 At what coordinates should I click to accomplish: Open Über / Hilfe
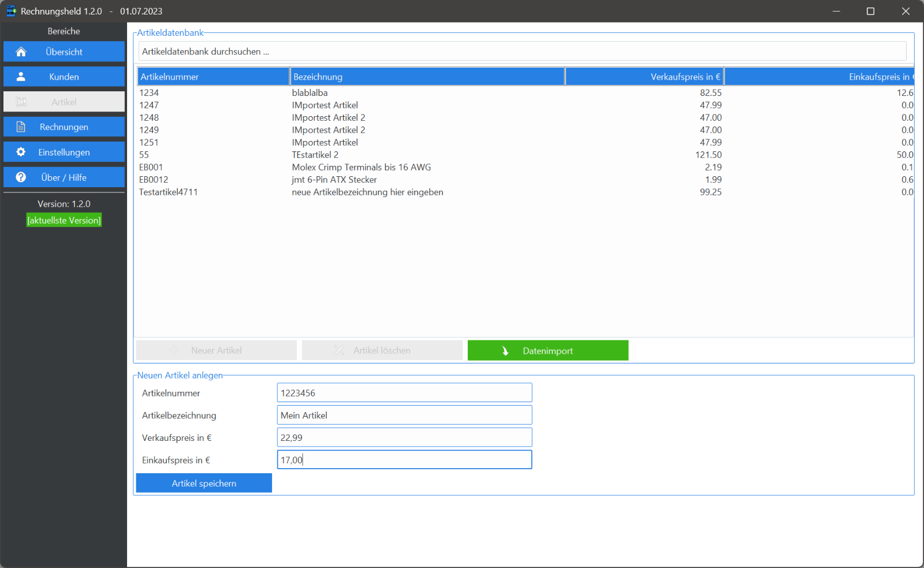[x=64, y=177]
